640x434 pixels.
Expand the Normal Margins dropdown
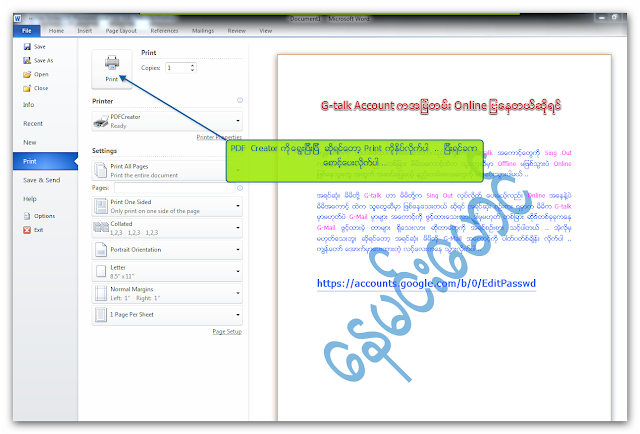[238, 293]
